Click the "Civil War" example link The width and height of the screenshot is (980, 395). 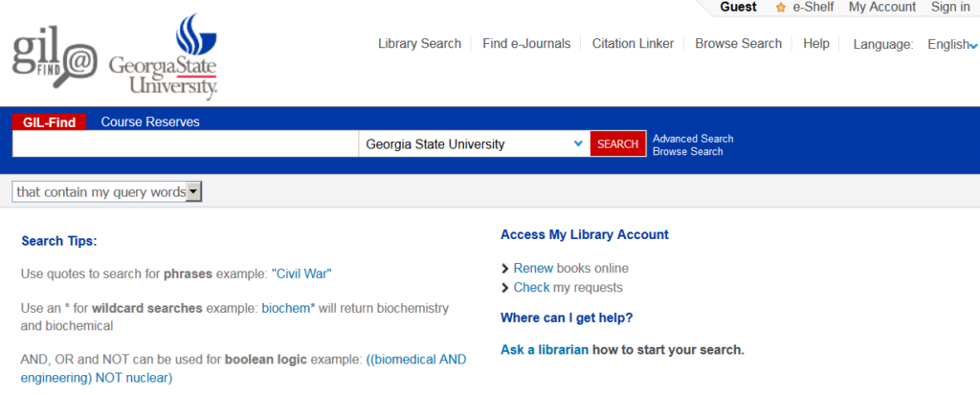tap(301, 274)
